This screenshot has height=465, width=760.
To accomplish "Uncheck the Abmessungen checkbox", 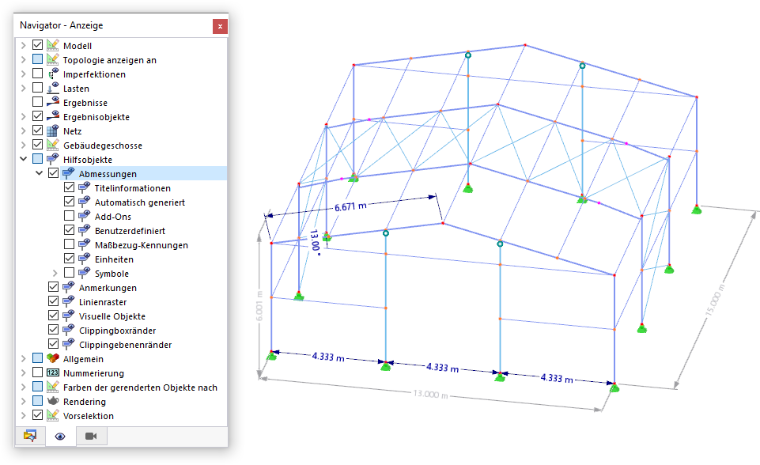I will tap(53, 173).
